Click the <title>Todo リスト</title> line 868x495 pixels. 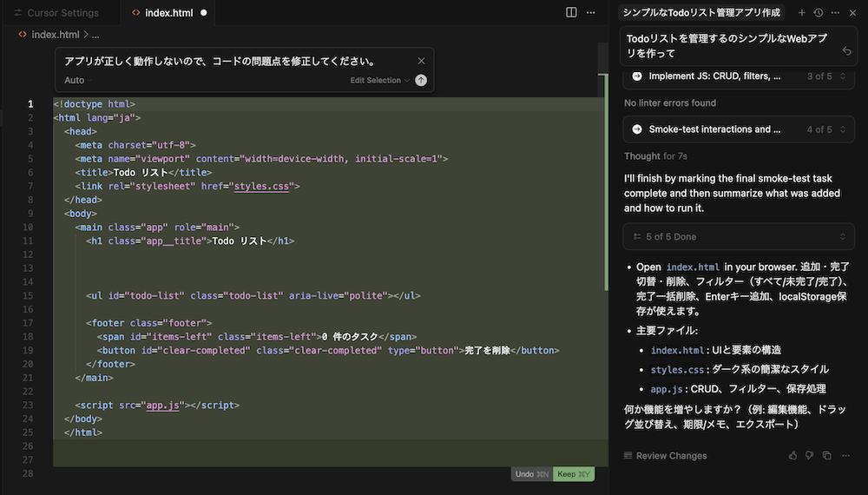click(143, 172)
